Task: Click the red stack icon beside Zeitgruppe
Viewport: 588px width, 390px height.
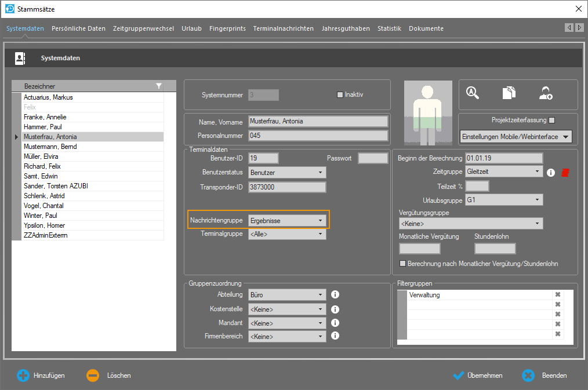Action: point(565,172)
